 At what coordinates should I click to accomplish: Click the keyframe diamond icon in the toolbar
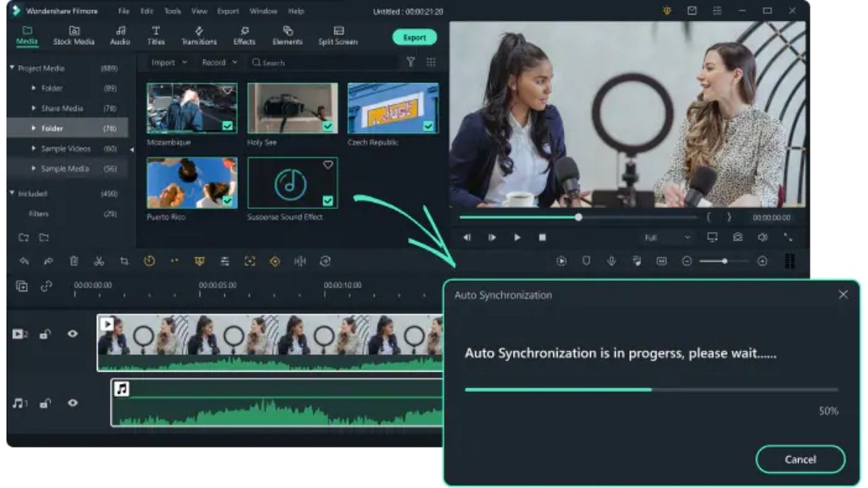click(x=273, y=262)
